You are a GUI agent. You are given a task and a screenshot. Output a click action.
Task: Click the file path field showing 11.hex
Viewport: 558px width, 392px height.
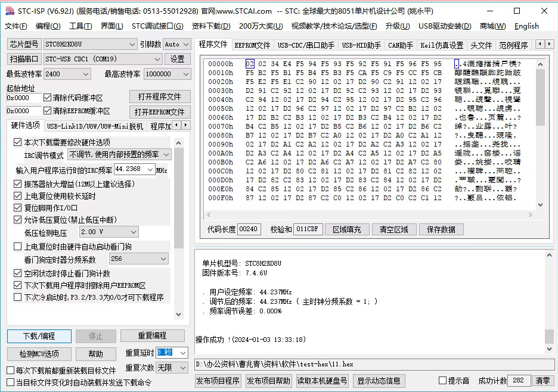374,364
